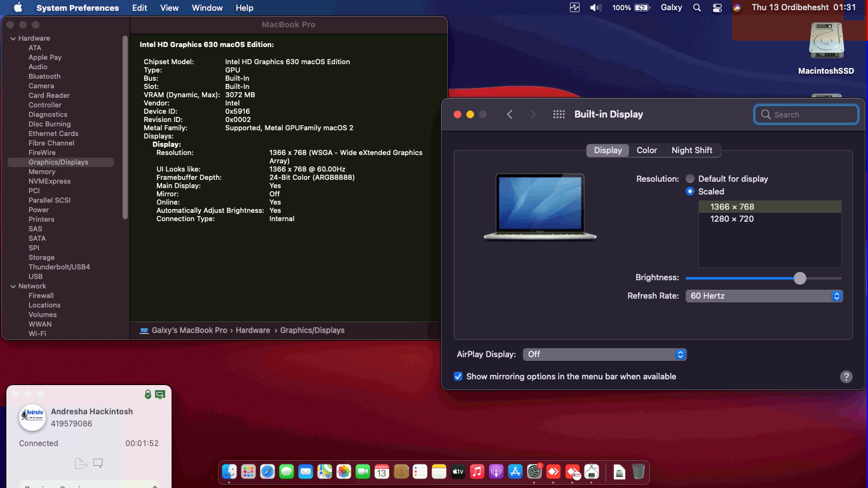The image size is (868, 488).
Task: Click Galxy's MacBook Pro in path bar
Action: (x=183, y=330)
